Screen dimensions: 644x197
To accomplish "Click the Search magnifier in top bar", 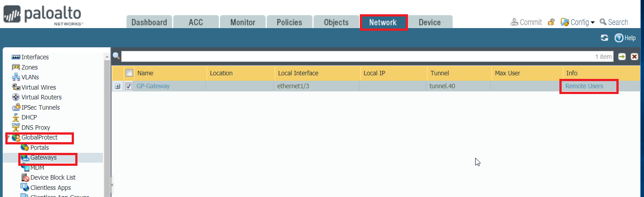I will 603,22.
